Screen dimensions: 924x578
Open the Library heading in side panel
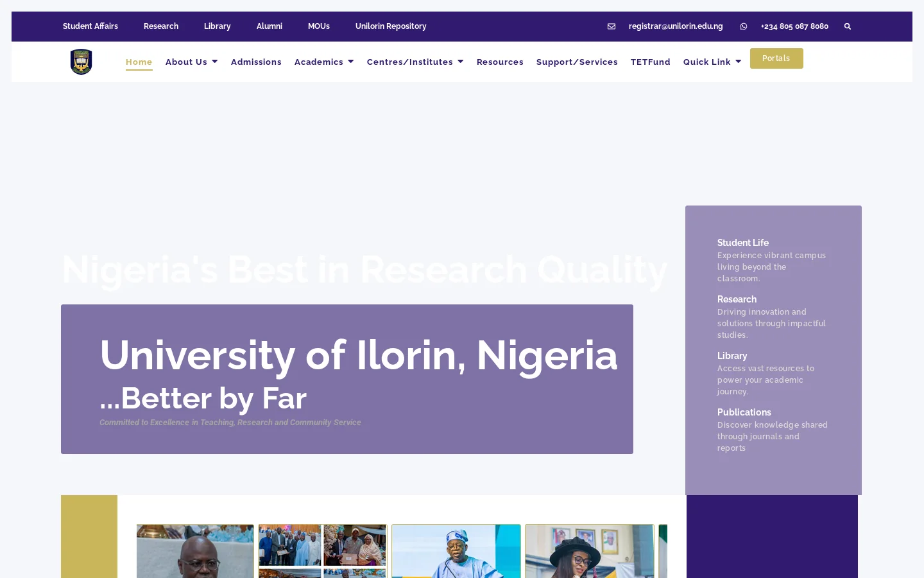732,356
